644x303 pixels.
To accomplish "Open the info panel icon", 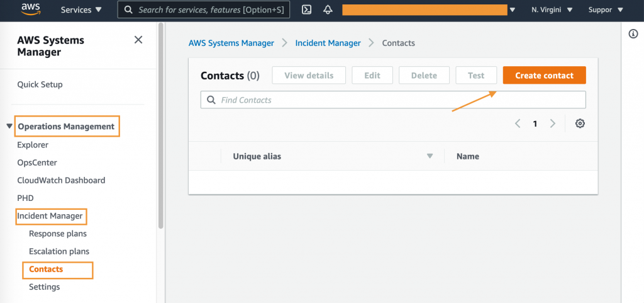I will pyautogui.click(x=633, y=34).
